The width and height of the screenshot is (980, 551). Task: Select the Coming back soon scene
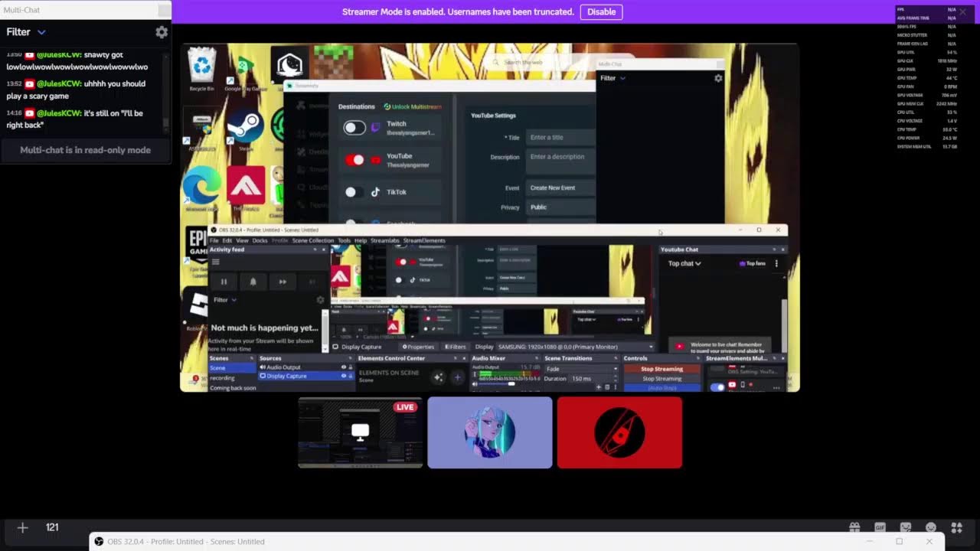(x=232, y=388)
